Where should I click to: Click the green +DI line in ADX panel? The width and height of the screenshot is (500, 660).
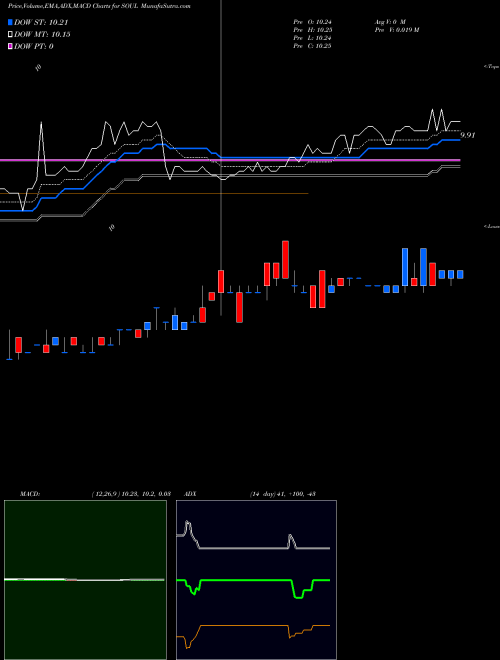(253, 580)
